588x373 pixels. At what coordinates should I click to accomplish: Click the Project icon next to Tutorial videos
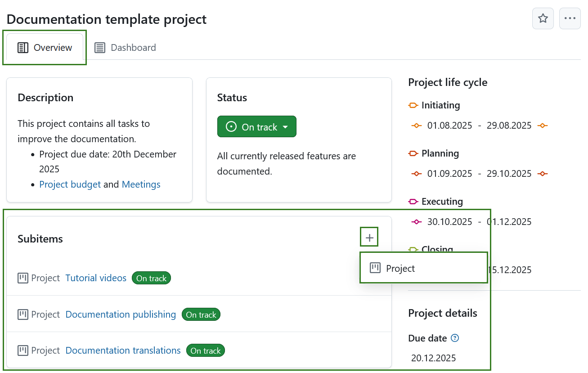(22, 278)
